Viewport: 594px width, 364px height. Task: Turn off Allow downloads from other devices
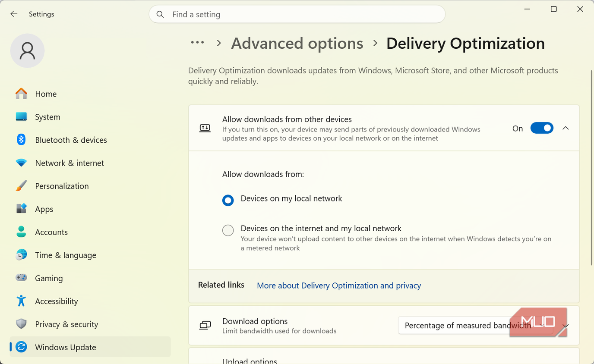pos(542,128)
